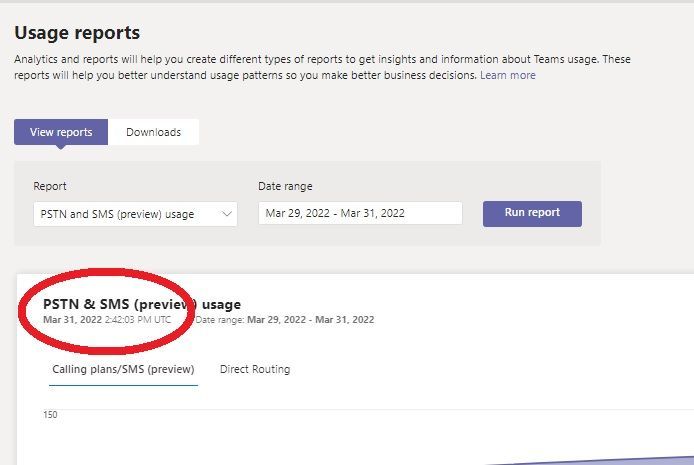
Task: Click the 'Date range' field label
Action: pos(285,186)
